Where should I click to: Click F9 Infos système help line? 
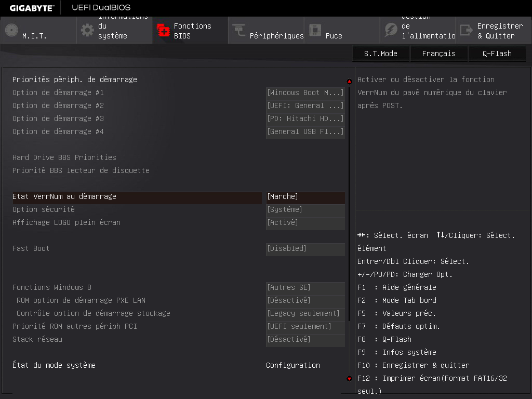coord(396,352)
